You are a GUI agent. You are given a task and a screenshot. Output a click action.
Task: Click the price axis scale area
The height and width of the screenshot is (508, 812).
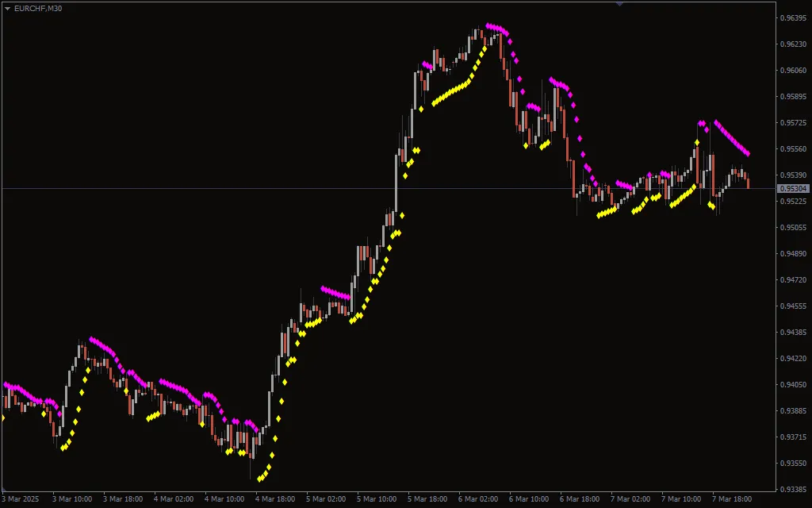pyautogui.click(x=791, y=254)
